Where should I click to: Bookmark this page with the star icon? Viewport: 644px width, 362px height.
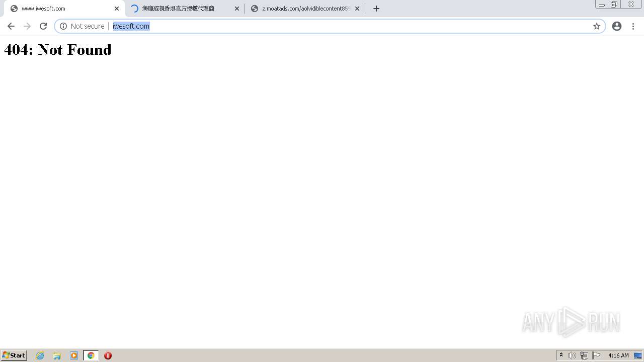coord(597,26)
